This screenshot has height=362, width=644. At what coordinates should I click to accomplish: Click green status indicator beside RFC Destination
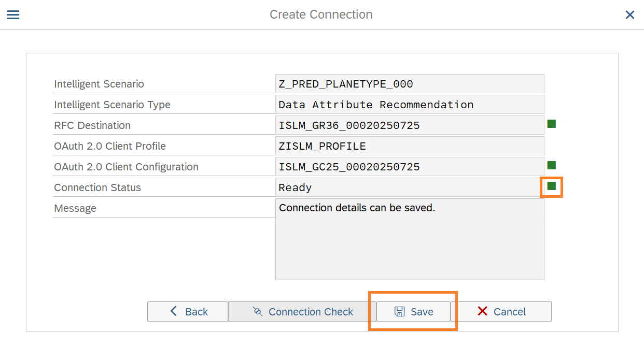click(x=551, y=124)
